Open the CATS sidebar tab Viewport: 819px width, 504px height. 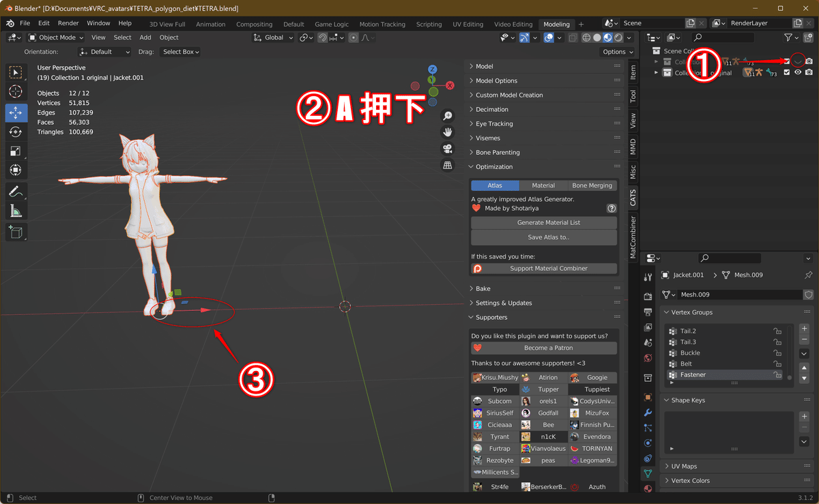point(633,198)
